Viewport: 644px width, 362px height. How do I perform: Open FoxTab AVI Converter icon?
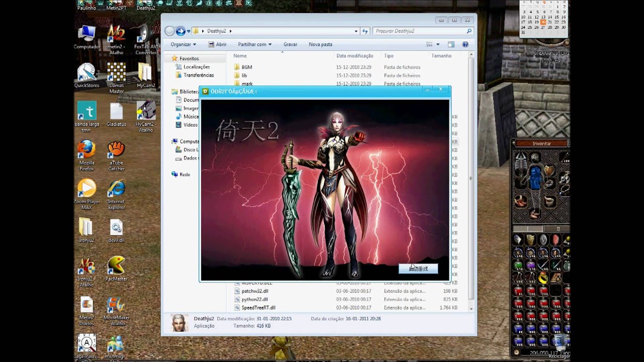pyautogui.click(x=145, y=39)
